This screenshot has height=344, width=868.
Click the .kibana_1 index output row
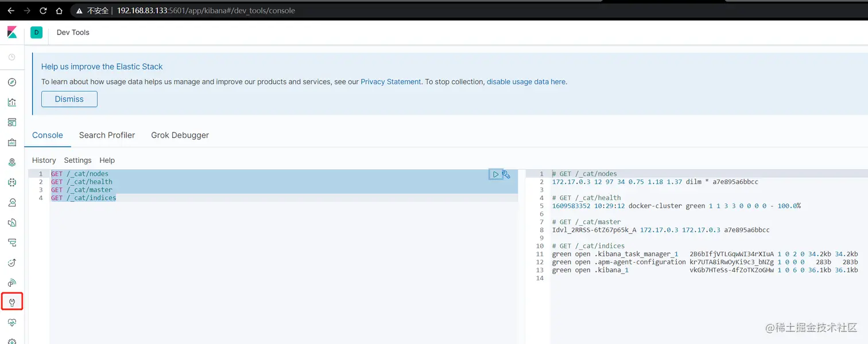pyautogui.click(x=705, y=270)
